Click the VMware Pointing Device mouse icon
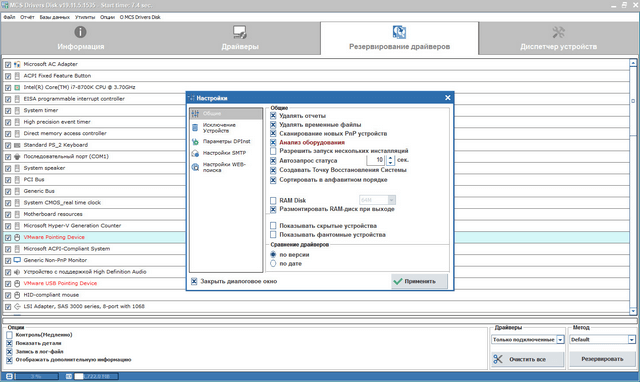The width and height of the screenshot is (640, 382). 17,237
